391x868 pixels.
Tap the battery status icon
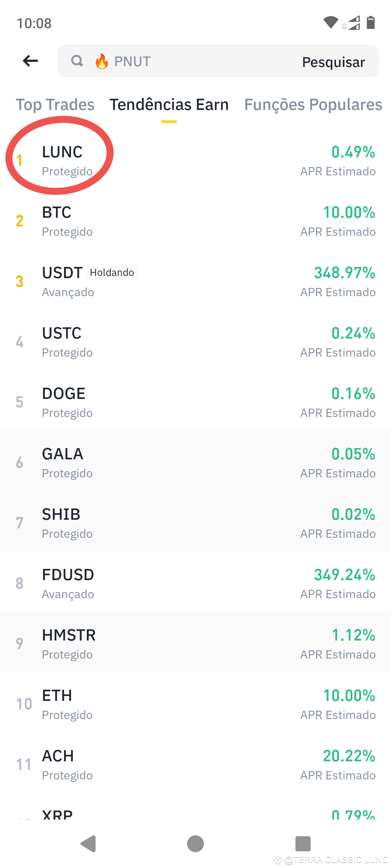[371, 22]
